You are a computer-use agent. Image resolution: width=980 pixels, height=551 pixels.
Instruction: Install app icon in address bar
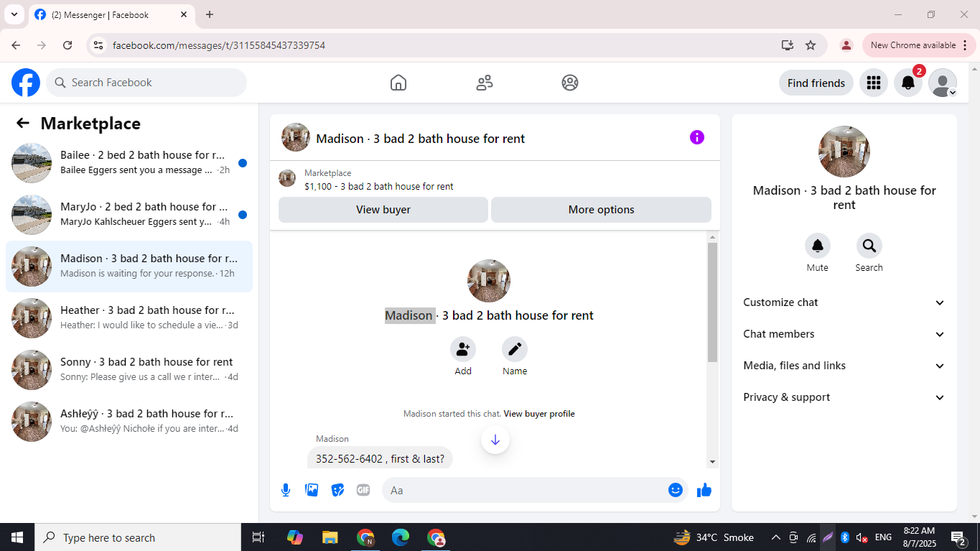tap(788, 45)
